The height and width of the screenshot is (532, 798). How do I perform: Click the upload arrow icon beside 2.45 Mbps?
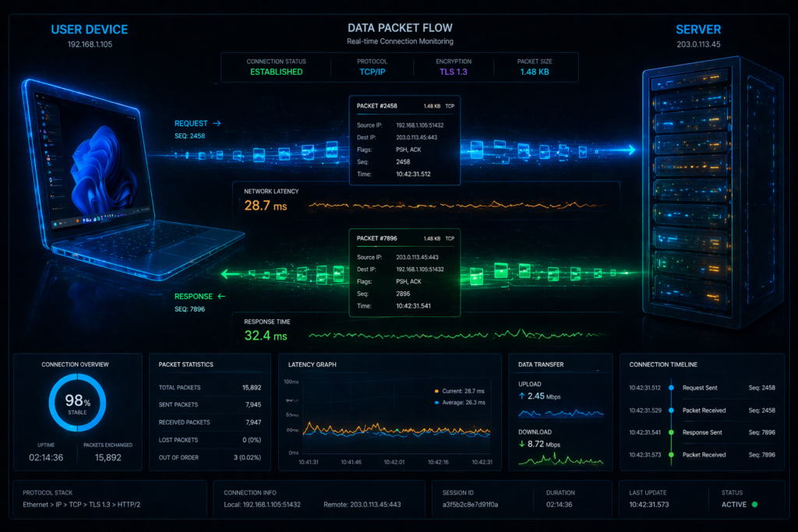pos(523,396)
